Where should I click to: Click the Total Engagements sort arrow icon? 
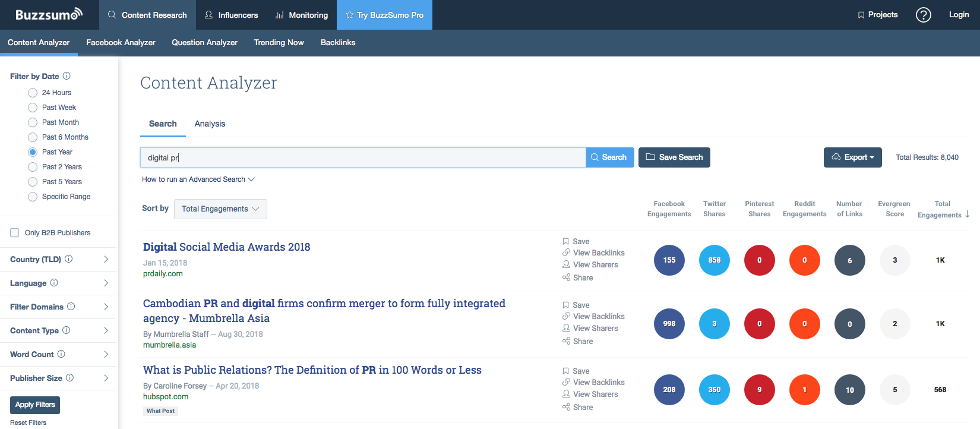[x=968, y=214]
